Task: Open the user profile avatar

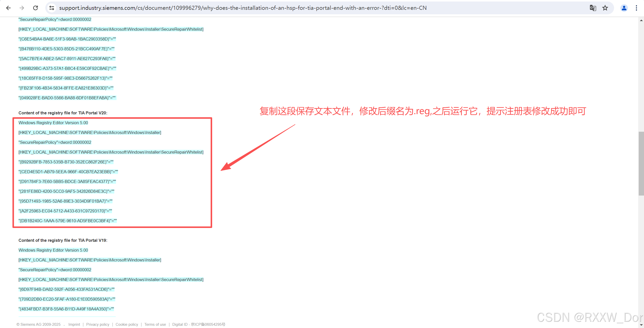Action: 624,8
